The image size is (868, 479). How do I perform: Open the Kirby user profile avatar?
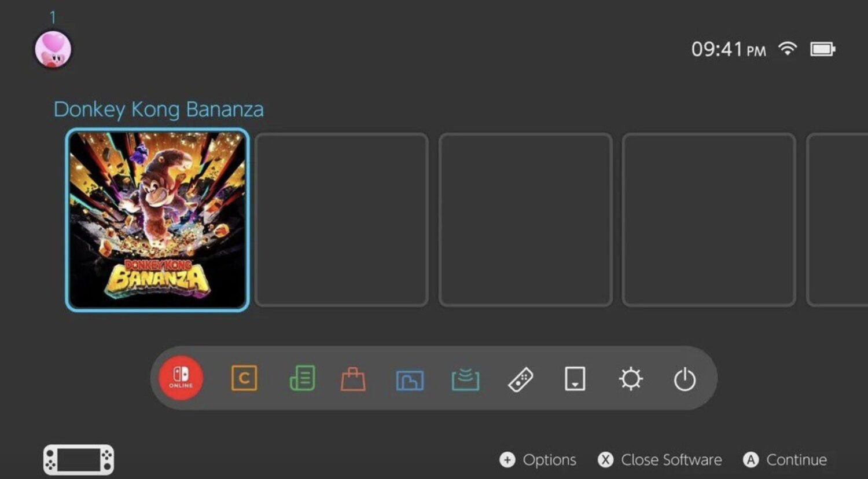53,50
